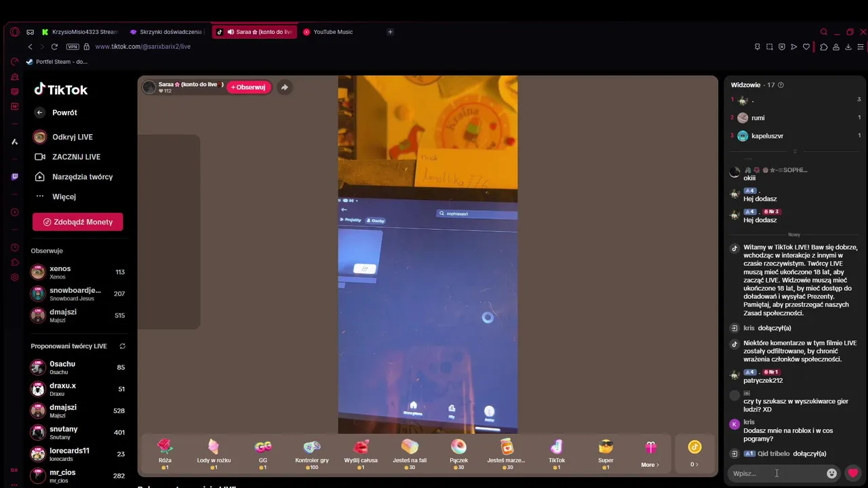Send Jesteś na fali gift

[x=410, y=453]
